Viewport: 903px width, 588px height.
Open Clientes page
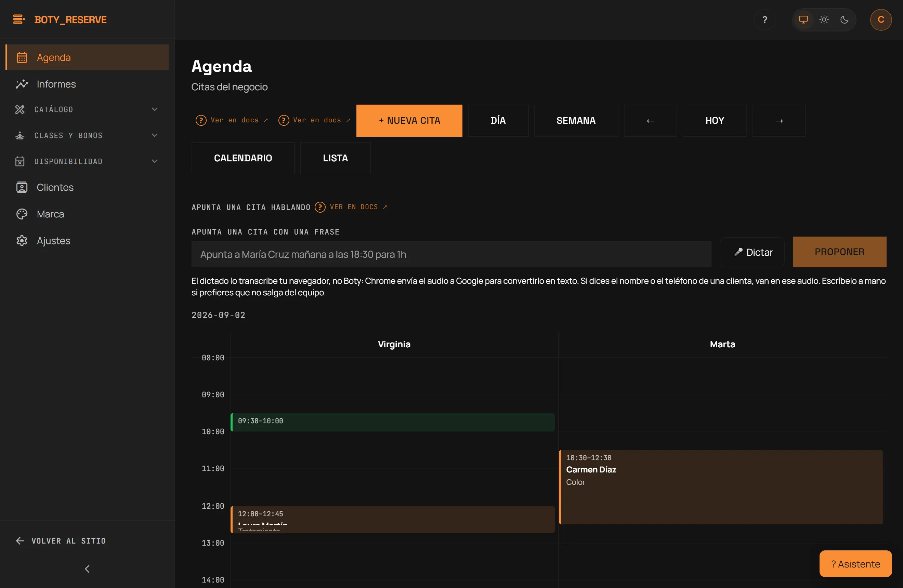87,187
